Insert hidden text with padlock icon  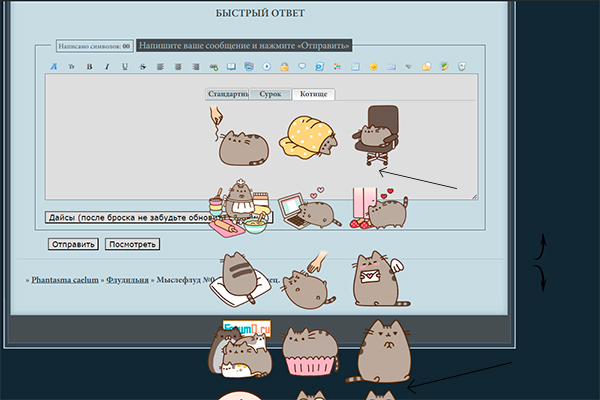click(x=284, y=67)
